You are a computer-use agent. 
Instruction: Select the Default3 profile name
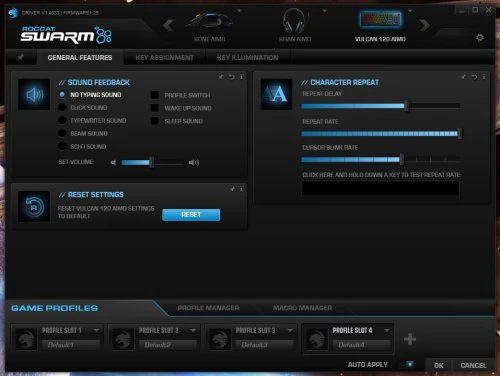(264, 345)
